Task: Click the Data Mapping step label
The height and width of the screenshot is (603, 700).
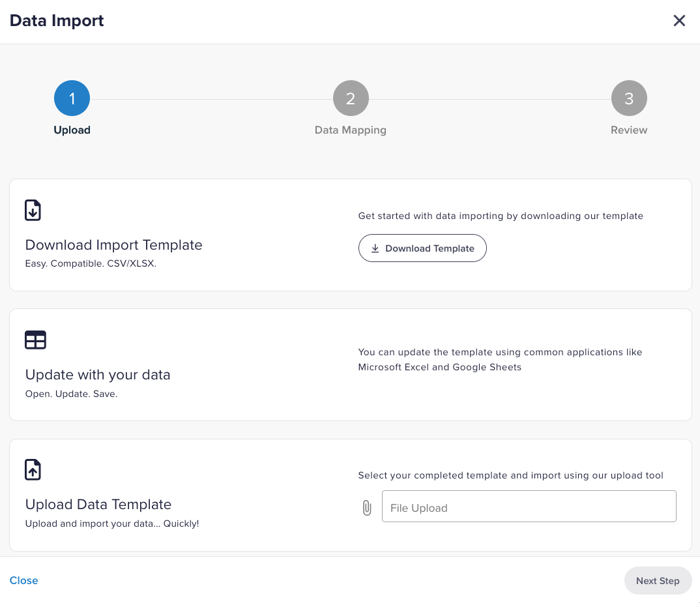Action: click(x=351, y=130)
